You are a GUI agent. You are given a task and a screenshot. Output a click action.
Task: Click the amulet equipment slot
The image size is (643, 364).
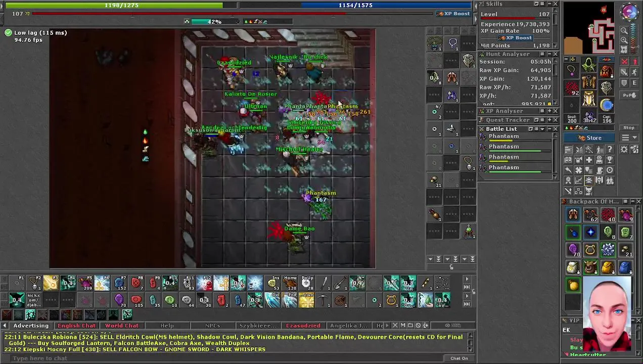tap(571, 71)
